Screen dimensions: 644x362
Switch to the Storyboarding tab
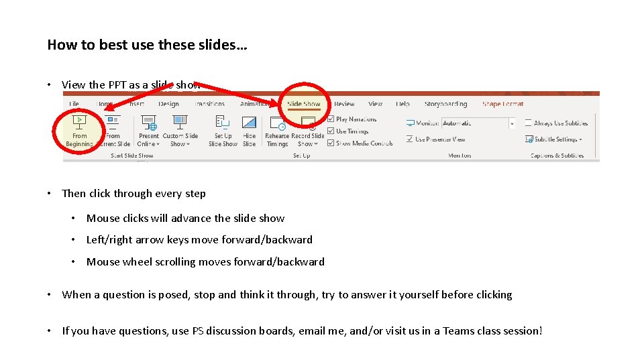point(445,104)
